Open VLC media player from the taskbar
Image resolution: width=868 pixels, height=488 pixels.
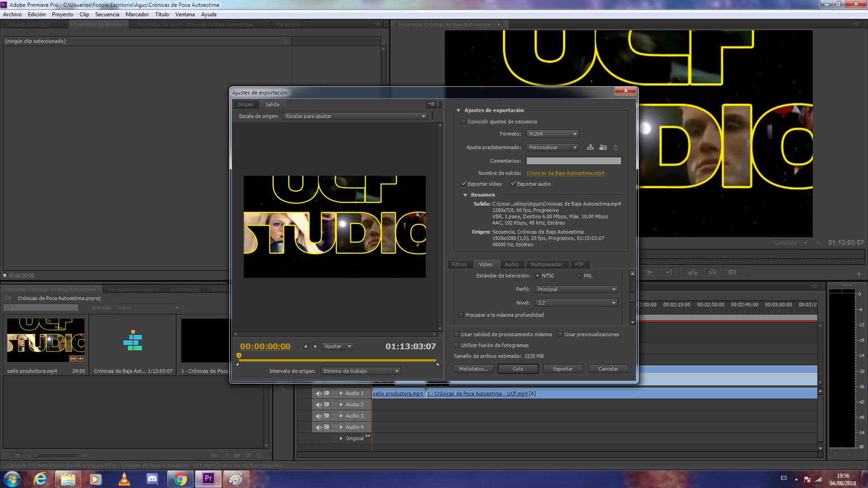(124, 479)
